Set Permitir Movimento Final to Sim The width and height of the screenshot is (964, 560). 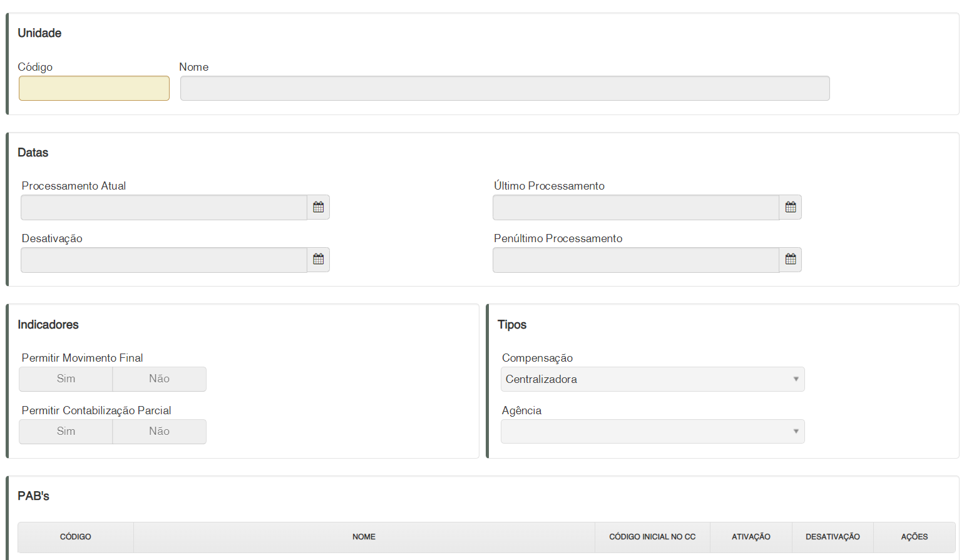66,379
